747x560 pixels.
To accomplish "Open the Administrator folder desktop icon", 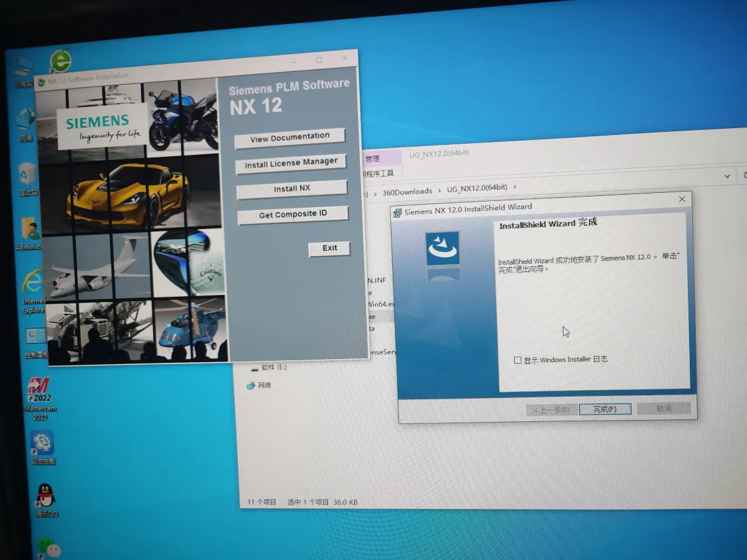I will (30, 233).
